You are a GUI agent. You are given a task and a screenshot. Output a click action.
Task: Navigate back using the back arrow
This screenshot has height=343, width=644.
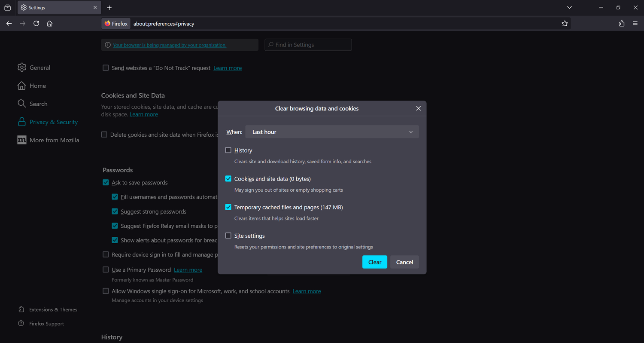9,24
